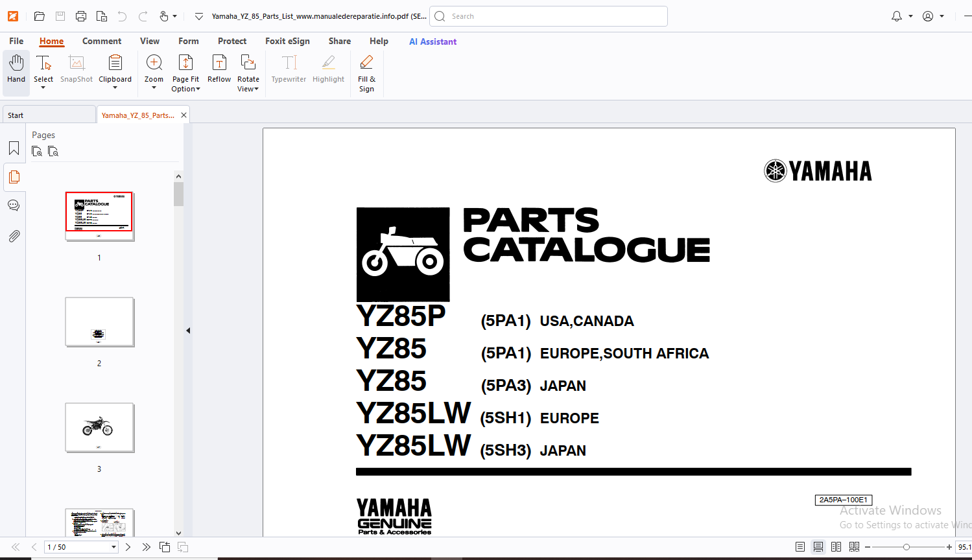Click the print preview page icon beside Print
972x560 pixels.
[x=101, y=16]
